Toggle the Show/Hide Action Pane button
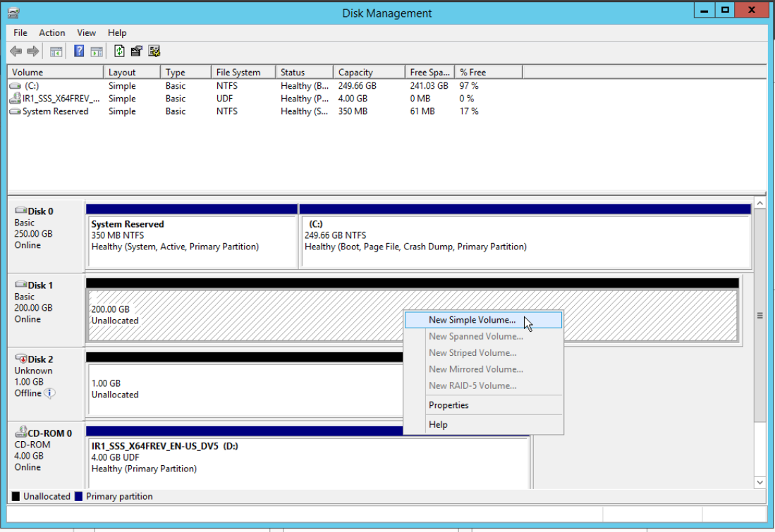The image size is (775, 532). pyautogui.click(x=97, y=51)
